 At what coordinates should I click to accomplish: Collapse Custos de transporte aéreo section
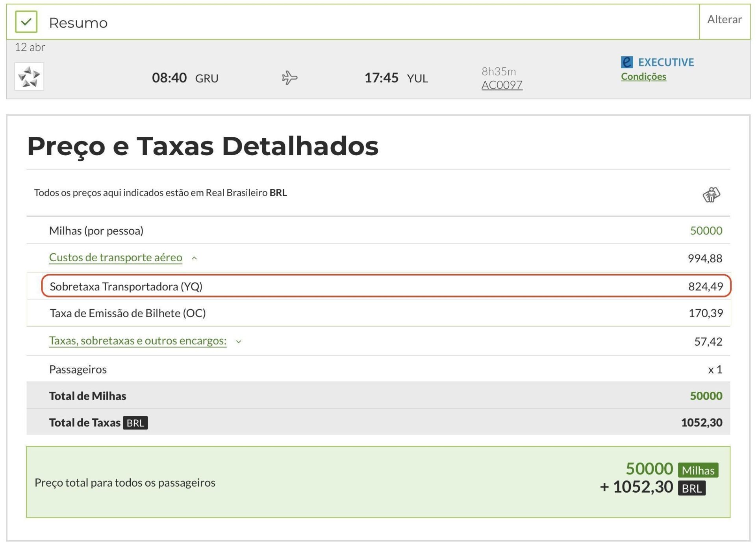tap(115, 257)
